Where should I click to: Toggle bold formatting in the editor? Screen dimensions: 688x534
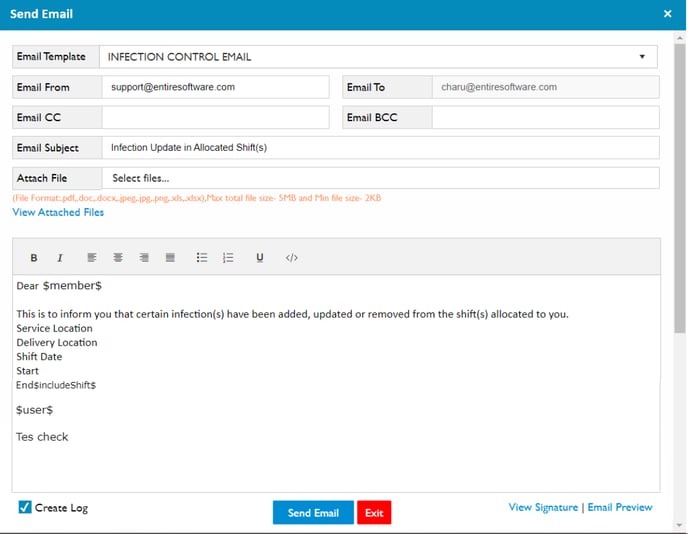click(x=34, y=258)
